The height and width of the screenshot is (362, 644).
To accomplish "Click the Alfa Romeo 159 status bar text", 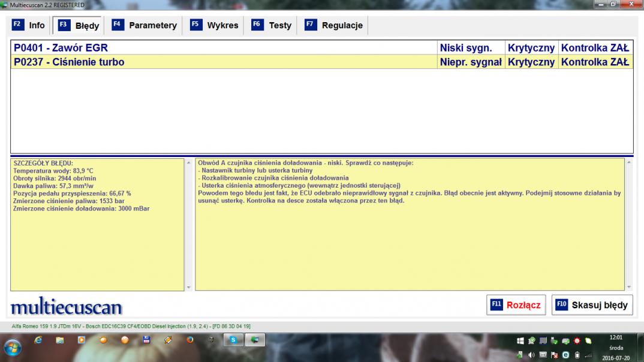I will [x=131, y=326].
